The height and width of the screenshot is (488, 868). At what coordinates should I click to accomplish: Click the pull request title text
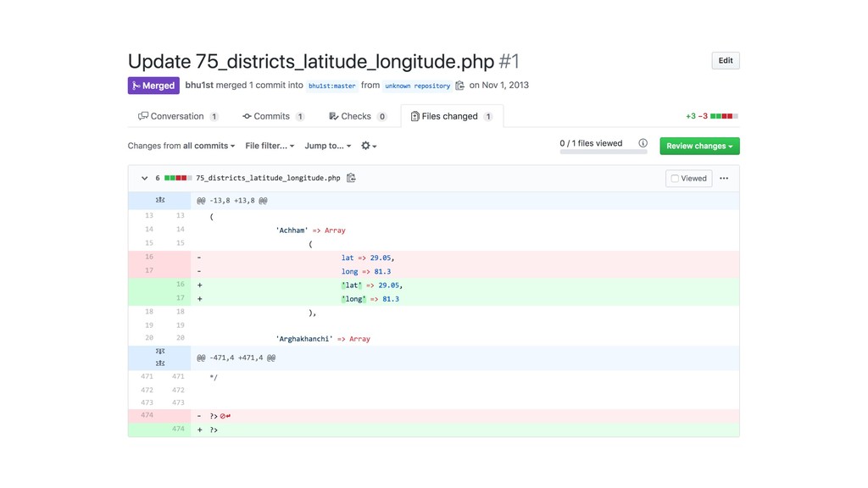310,61
